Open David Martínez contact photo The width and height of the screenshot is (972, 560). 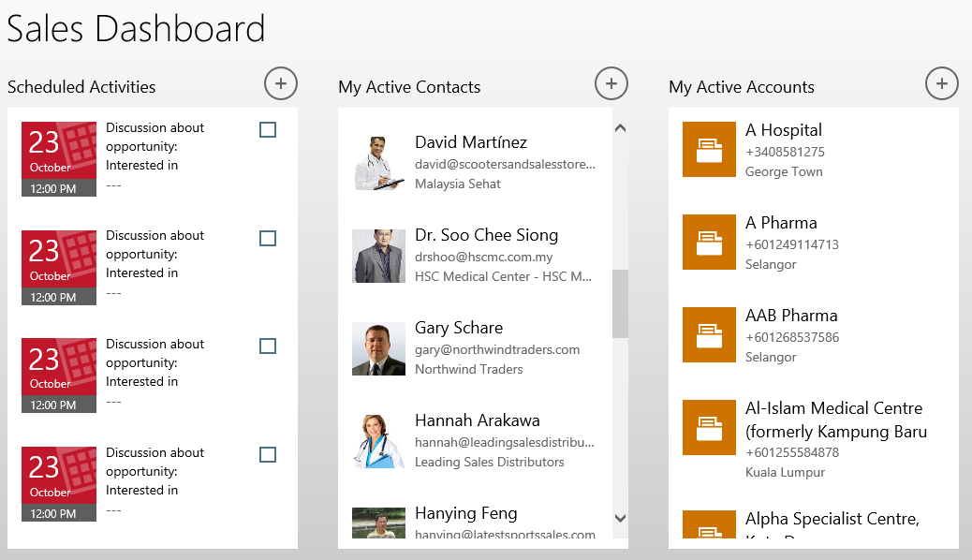coord(379,163)
